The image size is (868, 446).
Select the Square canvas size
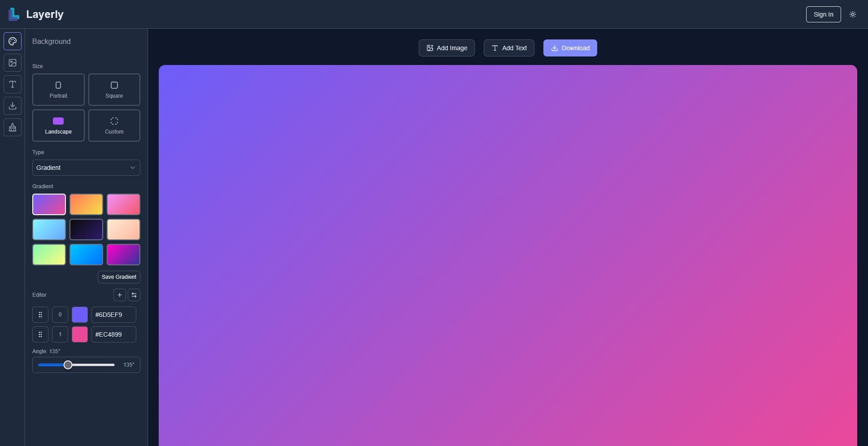click(114, 90)
